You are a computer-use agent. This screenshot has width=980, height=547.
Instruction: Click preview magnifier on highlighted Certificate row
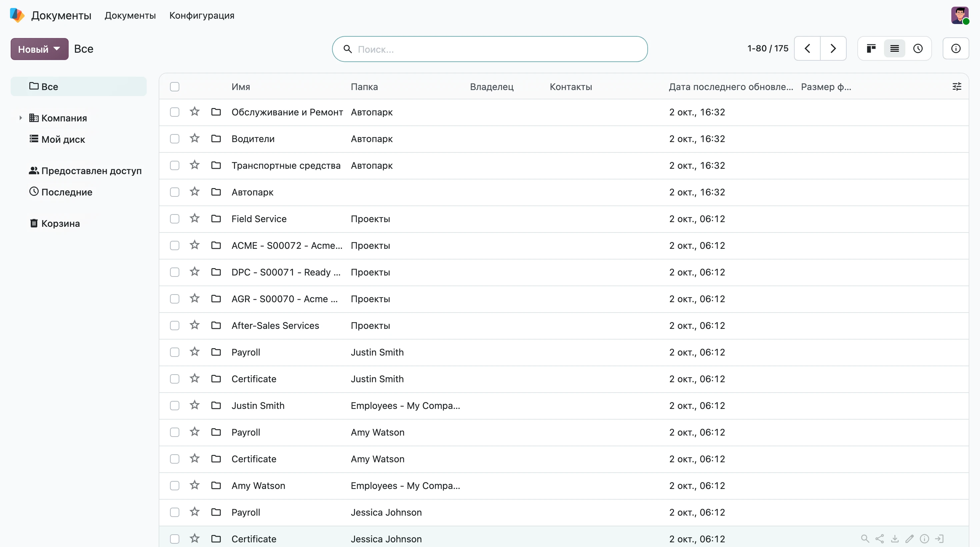(865, 539)
